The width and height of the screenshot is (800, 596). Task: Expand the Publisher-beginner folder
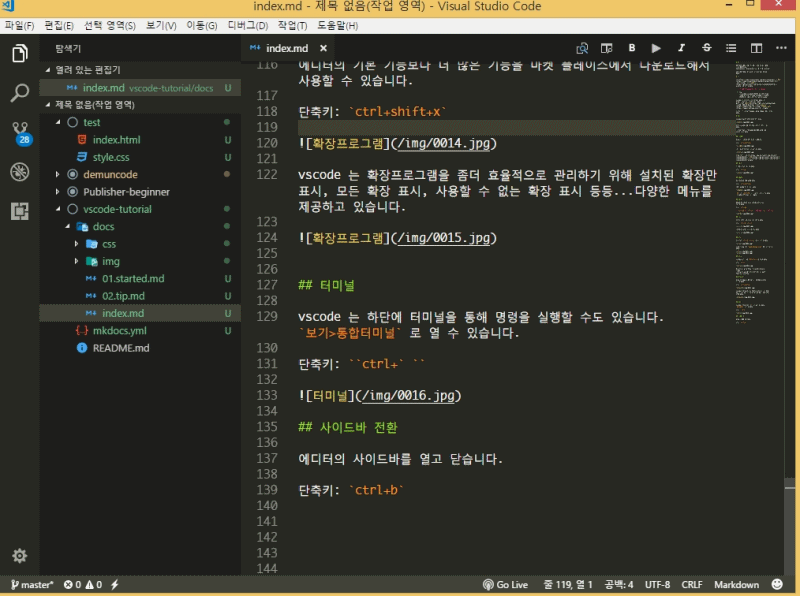pyautogui.click(x=140, y=192)
